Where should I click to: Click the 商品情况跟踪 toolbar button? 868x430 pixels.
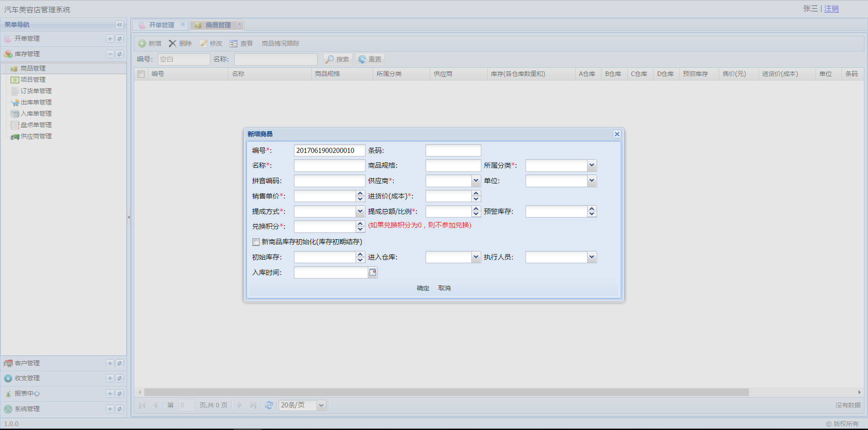click(x=280, y=43)
